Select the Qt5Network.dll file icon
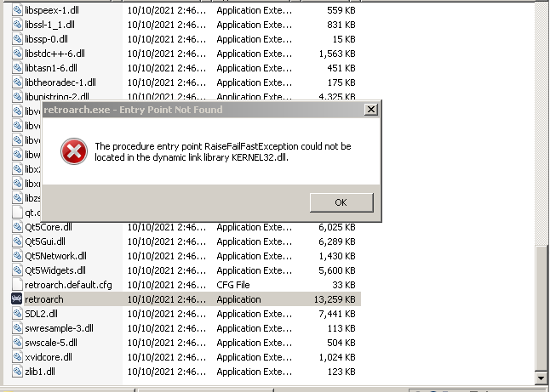Screen dimensions: 550x392 (17, 256)
